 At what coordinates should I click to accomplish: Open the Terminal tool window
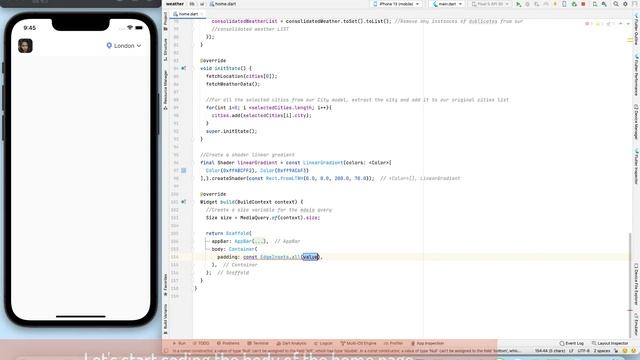pos(258,343)
